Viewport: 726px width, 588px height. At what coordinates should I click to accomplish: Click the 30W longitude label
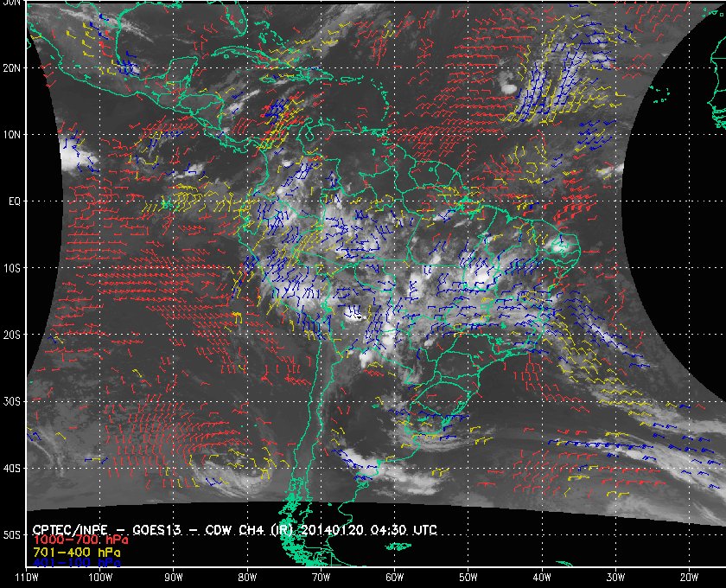[x=615, y=578]
